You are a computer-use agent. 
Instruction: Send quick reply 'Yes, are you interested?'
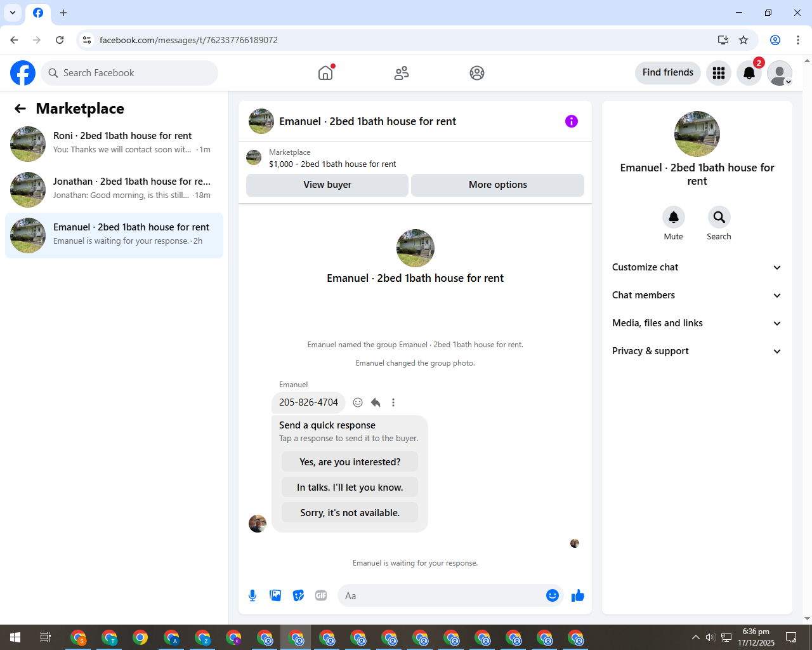coord(350,462)
